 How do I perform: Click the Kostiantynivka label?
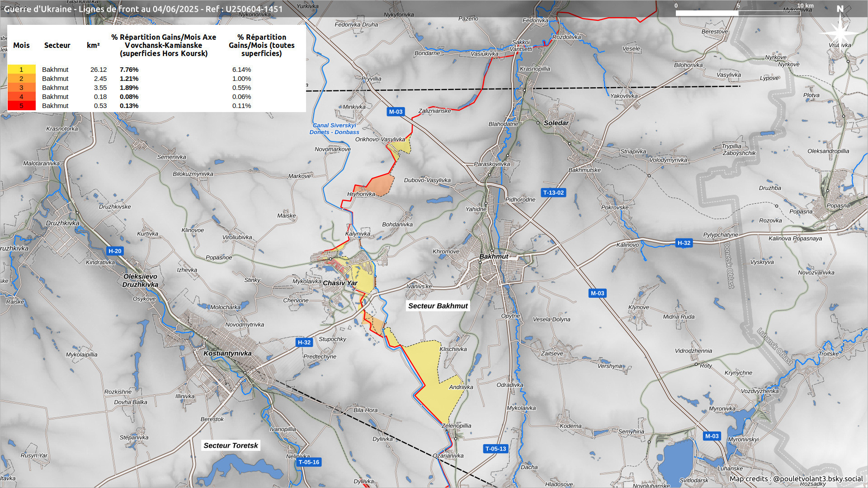pyautogui.click(x=227, y=353)
